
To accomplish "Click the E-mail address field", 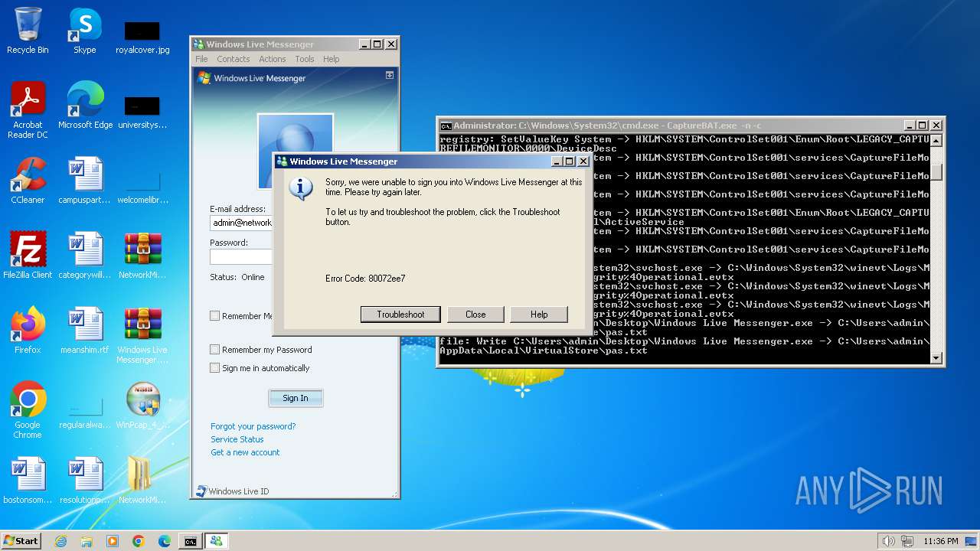I will point(241,223).
